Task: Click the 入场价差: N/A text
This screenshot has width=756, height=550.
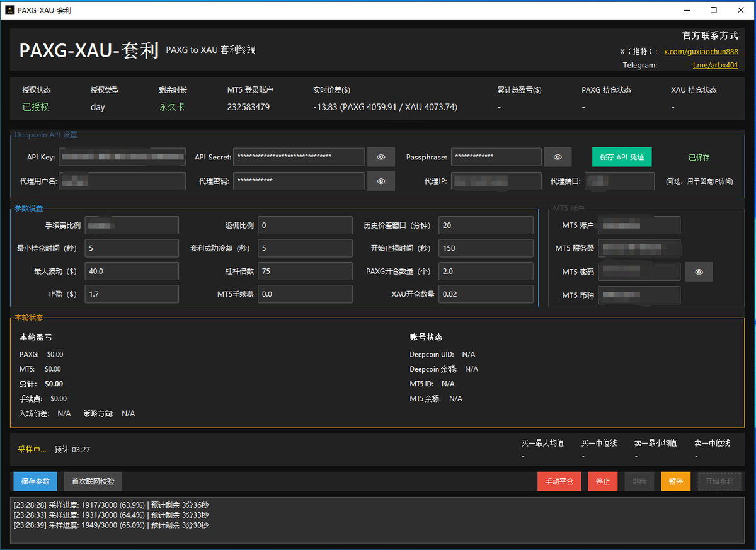Action: click(45, 413)
